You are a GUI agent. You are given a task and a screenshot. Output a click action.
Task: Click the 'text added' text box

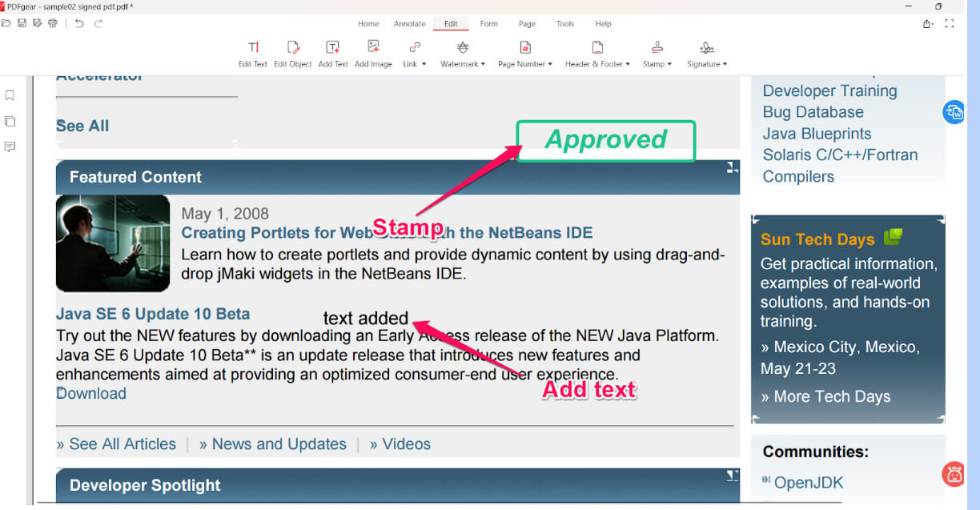pos(366,318)
